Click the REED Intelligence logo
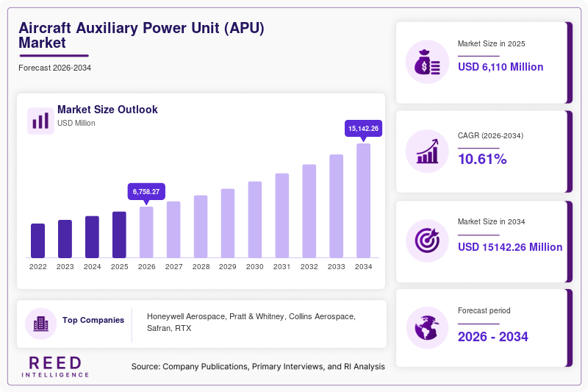 coord(55,366)
